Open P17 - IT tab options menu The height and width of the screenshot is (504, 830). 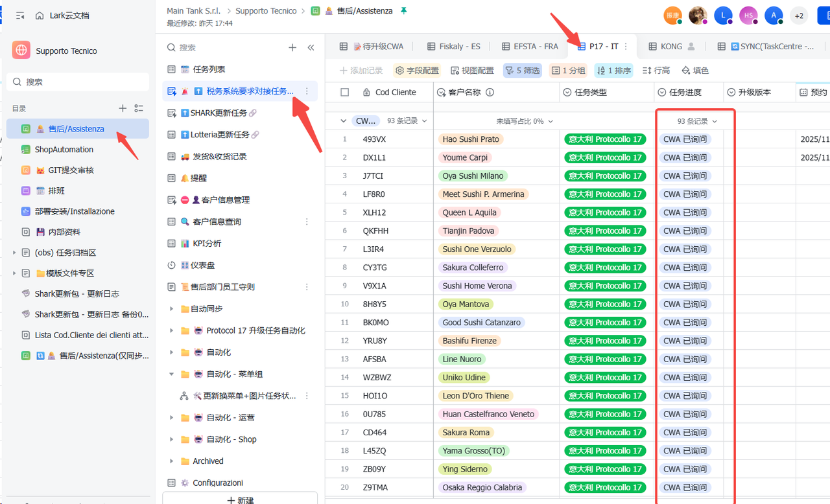click(x=626, y=47)
